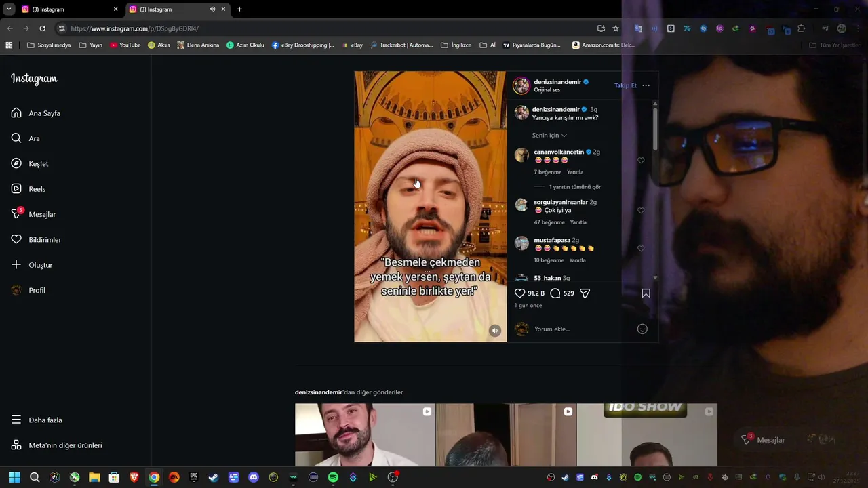This screenshot has width=868, height=488.
Task: Open Profil from the sidebar
Action: 28,290
